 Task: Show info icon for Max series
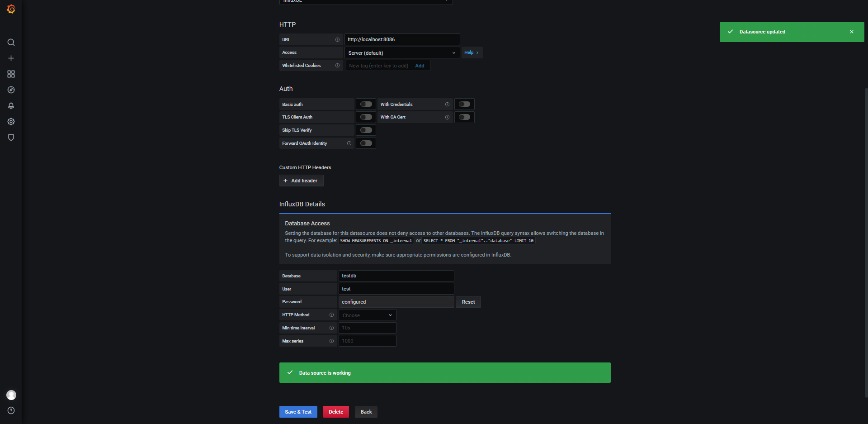point(331,341)
